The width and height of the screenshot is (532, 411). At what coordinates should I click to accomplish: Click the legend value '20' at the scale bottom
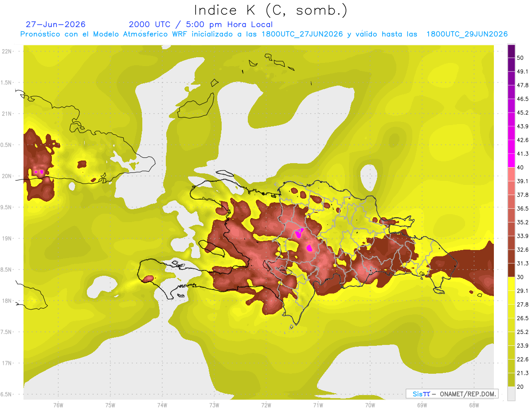(520, 387)
